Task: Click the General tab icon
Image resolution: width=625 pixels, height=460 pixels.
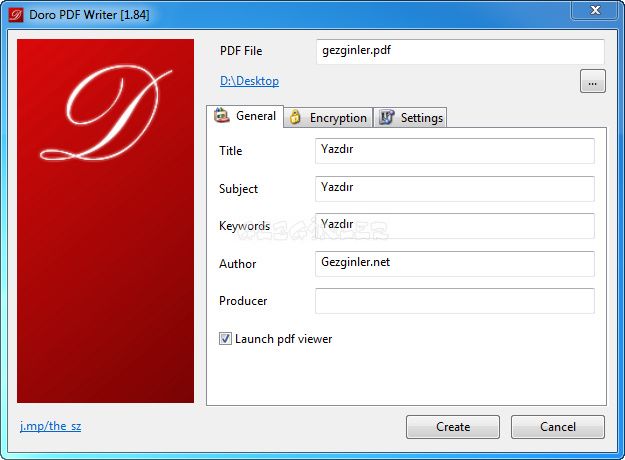Action: (x=222, y=116)
